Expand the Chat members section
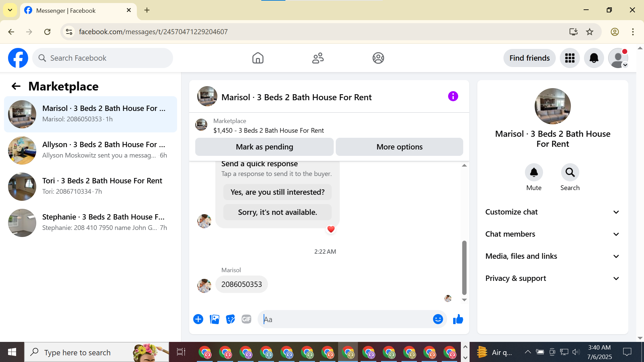The height and width of the screenshot is (362, 644). (552, 234)
